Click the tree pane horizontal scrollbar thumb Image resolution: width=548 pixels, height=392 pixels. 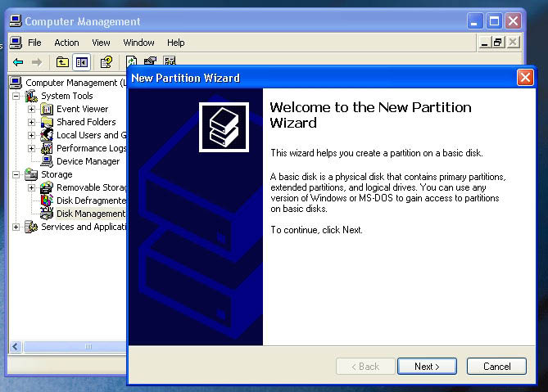click(75, 347)
